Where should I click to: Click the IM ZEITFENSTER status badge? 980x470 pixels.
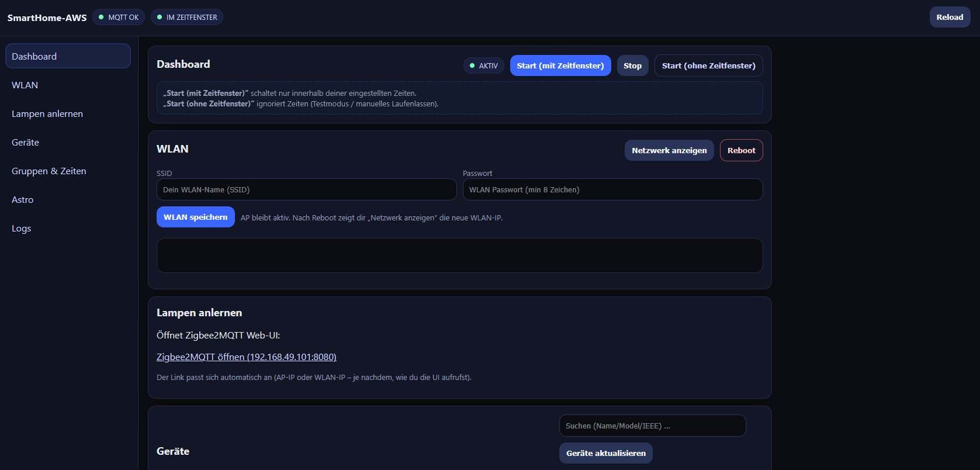click(x=187, y=17)
